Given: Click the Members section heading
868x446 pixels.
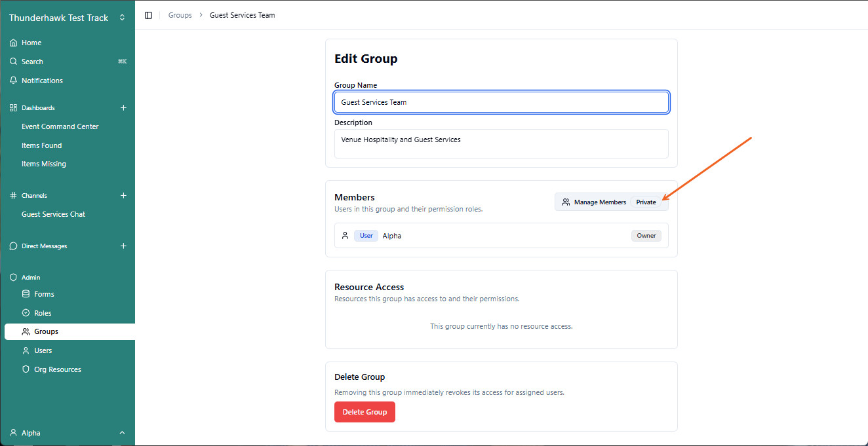Looking at the screenshot, I should [355, 197].
